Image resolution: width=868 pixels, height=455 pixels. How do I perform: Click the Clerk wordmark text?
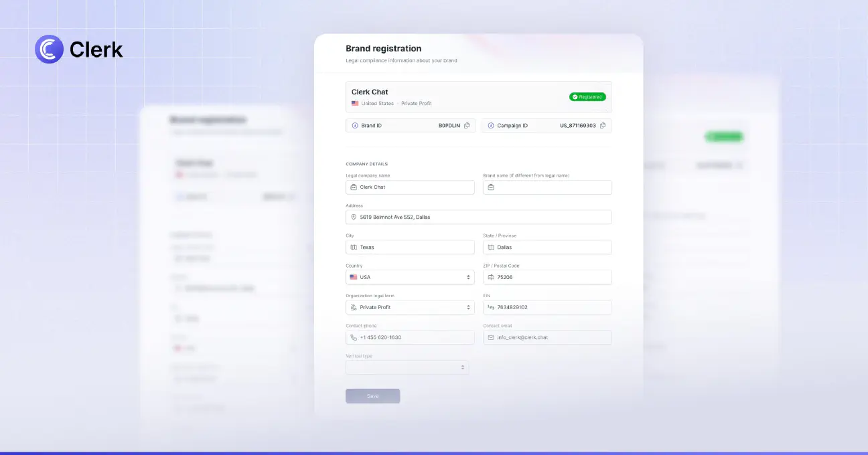(96, 50)
